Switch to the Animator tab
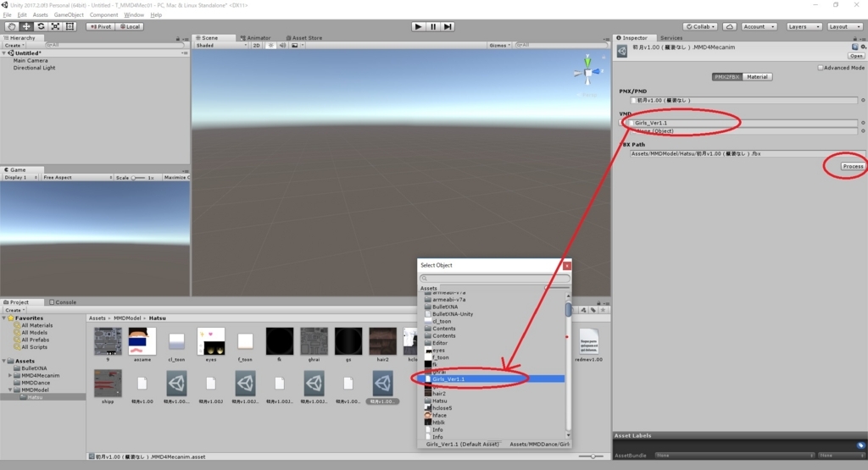Viewport: 868px width, 470px height. click(x=256, y=38)
